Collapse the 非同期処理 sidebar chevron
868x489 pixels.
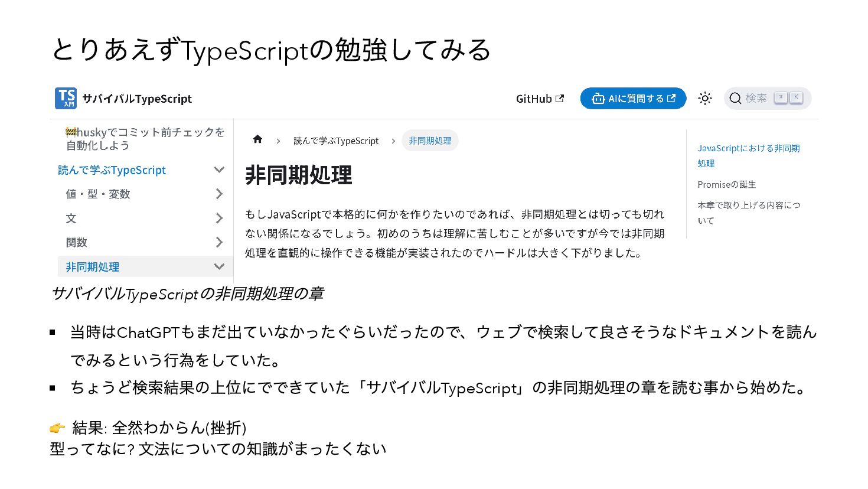(x=219, y=266)
